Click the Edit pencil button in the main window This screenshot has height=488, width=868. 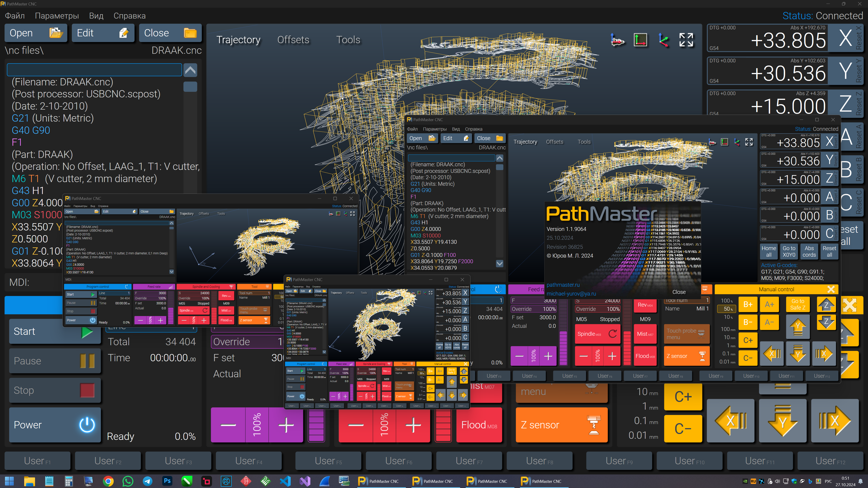103,33
